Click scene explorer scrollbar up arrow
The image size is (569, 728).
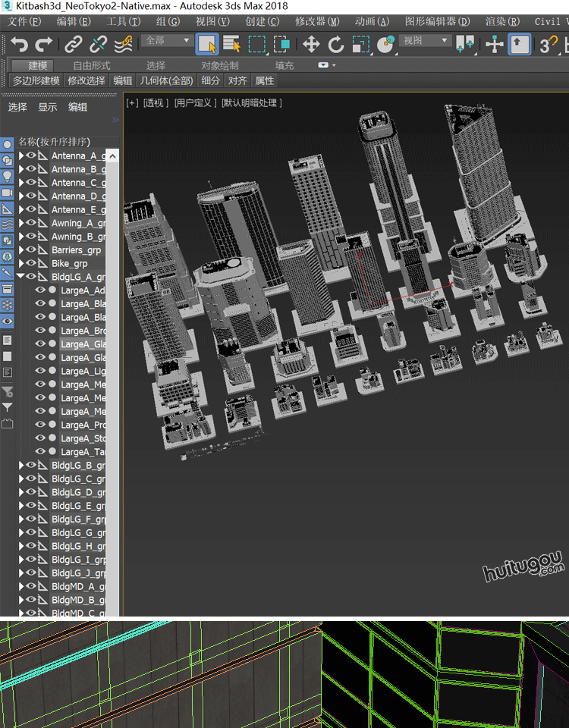coord(112,156)
